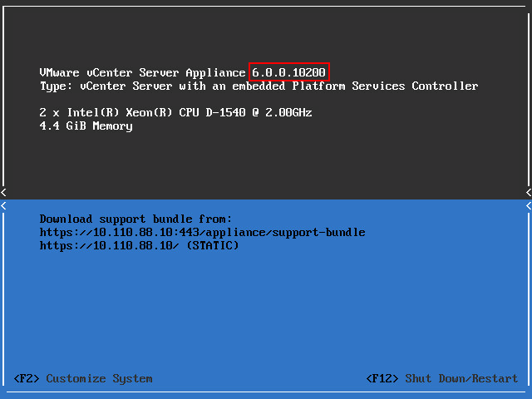
Task: Click the Download support bundle from: label
Action: point(135,219)
